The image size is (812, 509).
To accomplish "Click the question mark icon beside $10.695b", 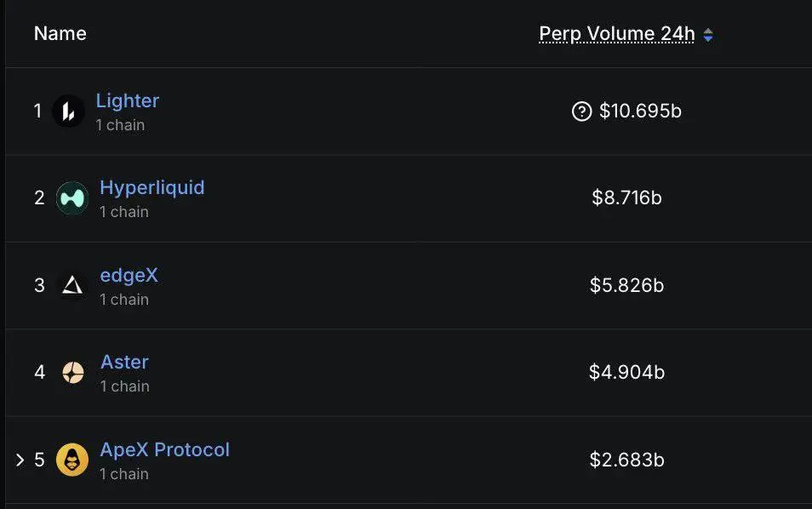I will (581, 112).
